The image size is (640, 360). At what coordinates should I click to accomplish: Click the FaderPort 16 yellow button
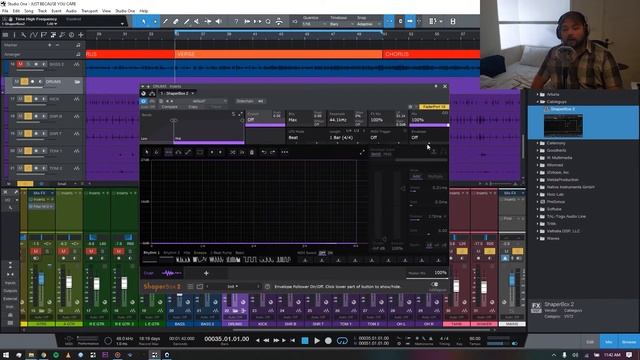coord(433,107)
